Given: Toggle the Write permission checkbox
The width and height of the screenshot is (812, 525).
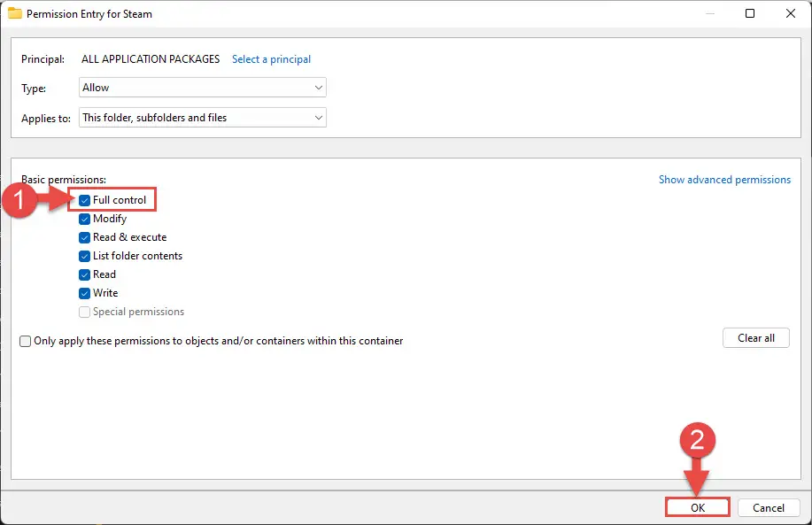Looking at the screenshot, I should [84, 294].
